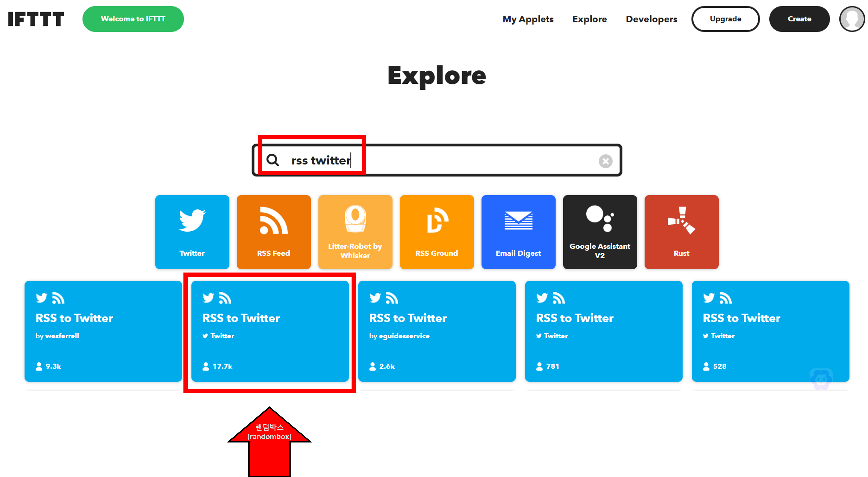Click the IFTTT logo
Viewport: 868px width, 477px height.
36,19
